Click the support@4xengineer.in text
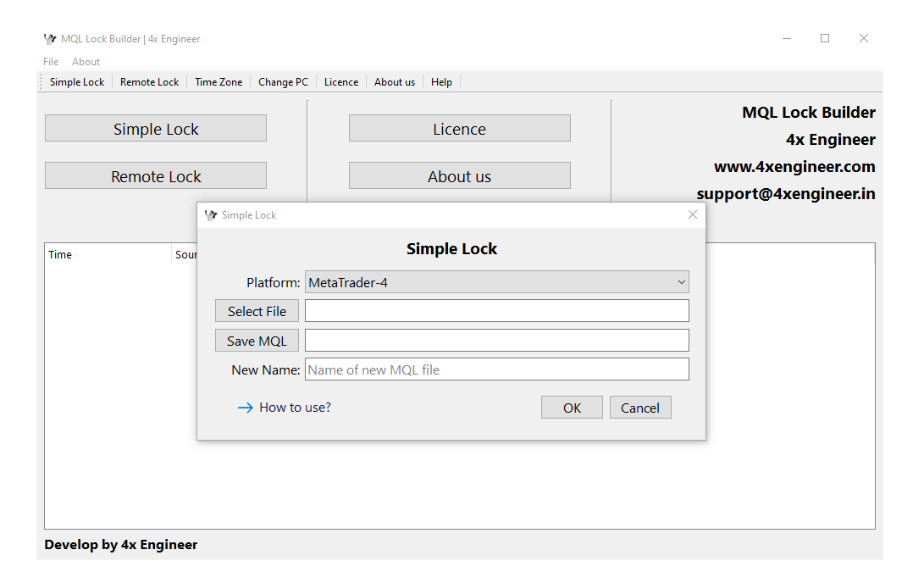924x583 pixels. tap(785, 194)
